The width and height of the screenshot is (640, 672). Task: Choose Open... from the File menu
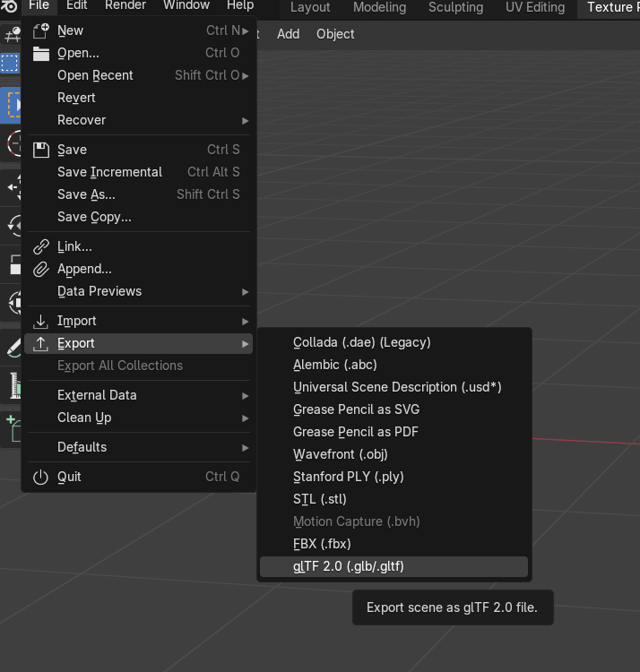[x=138, y=53]
